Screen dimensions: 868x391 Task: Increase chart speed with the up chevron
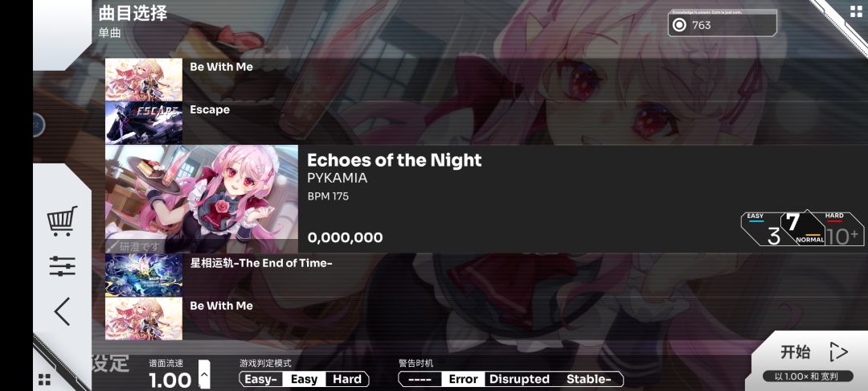coord(204,374)
